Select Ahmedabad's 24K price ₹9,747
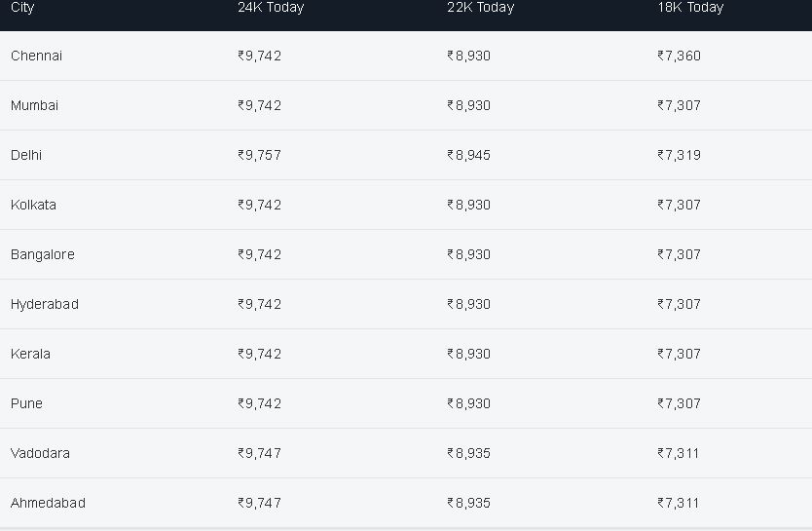 click(259, 503)
